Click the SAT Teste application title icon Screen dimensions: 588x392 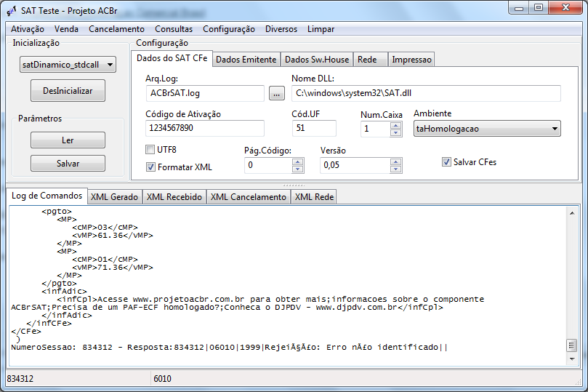(12, 11)
